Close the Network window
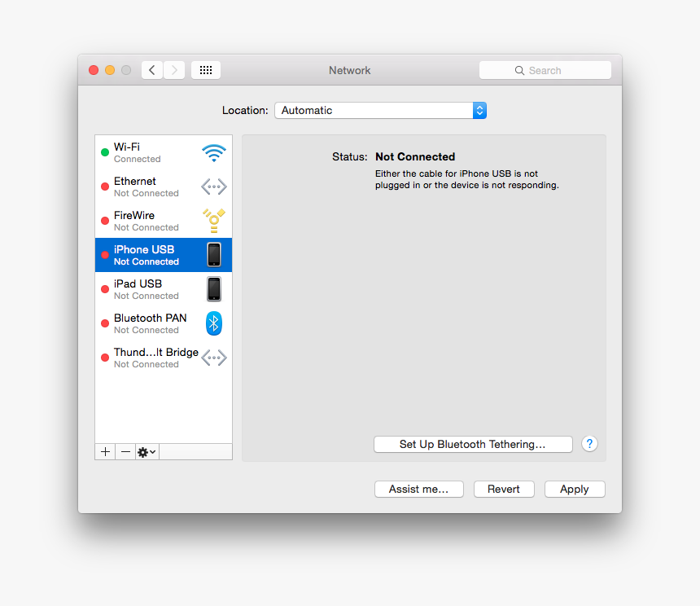Image resolution: width=700 pixels, height=606 pixels. (94, 70)
